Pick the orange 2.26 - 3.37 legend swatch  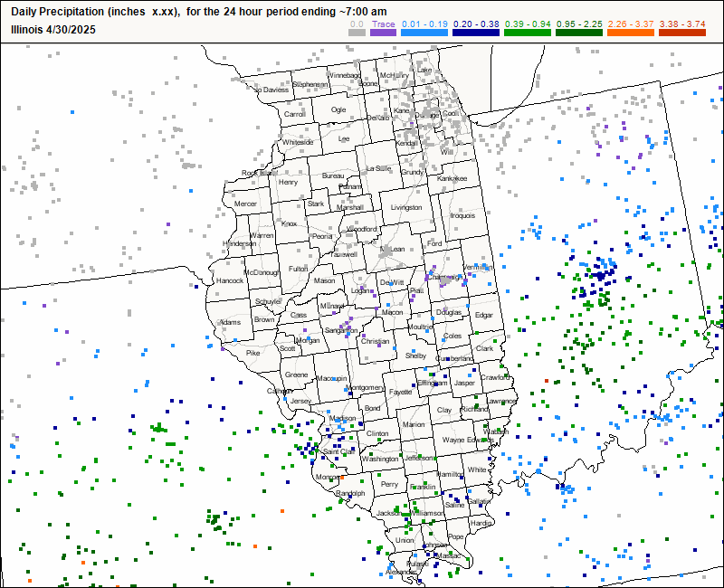pos(633,32)
